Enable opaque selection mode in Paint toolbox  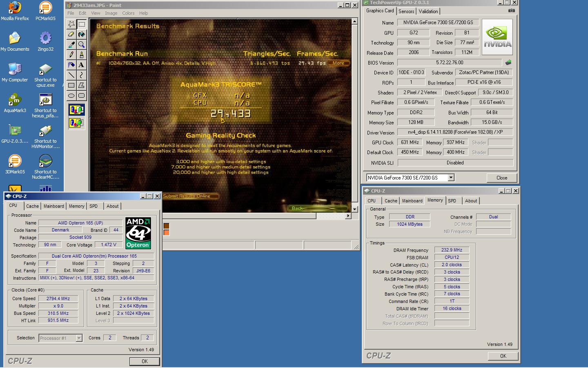point(76,110)
